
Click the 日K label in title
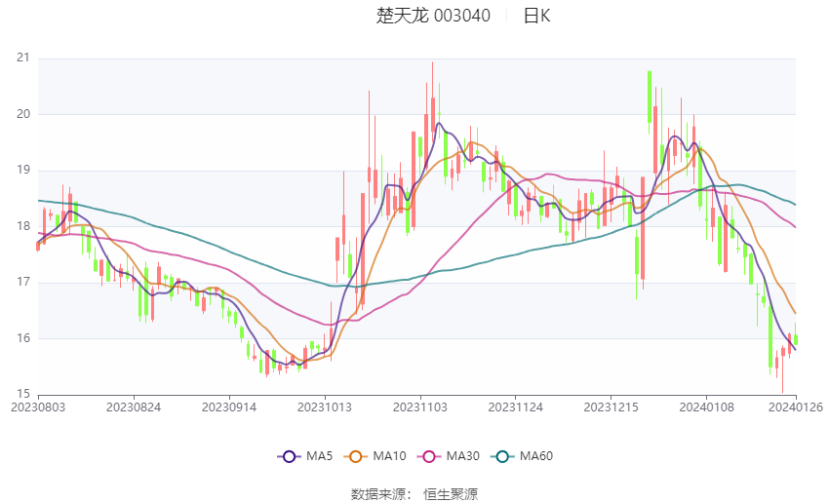(x=536, y=16)
